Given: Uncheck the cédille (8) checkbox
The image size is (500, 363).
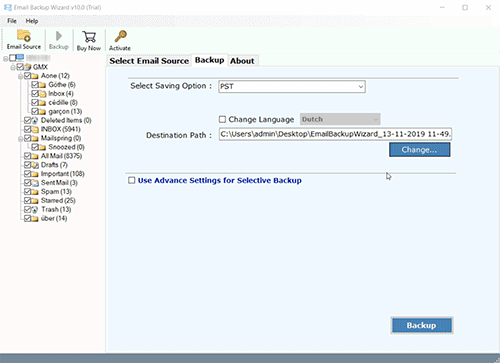Looking at the screenshot, I should 35,102.
